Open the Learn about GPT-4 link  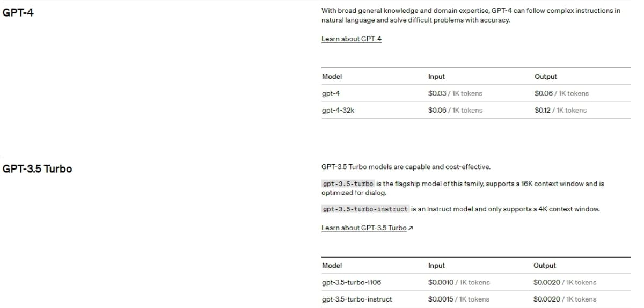click(352, 39)
